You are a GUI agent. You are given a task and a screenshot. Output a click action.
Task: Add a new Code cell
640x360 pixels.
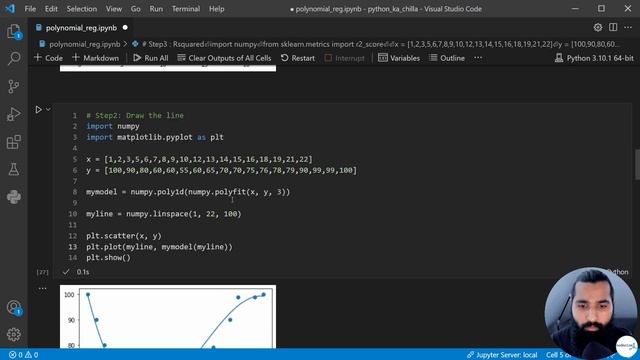(x=49, y=58)
